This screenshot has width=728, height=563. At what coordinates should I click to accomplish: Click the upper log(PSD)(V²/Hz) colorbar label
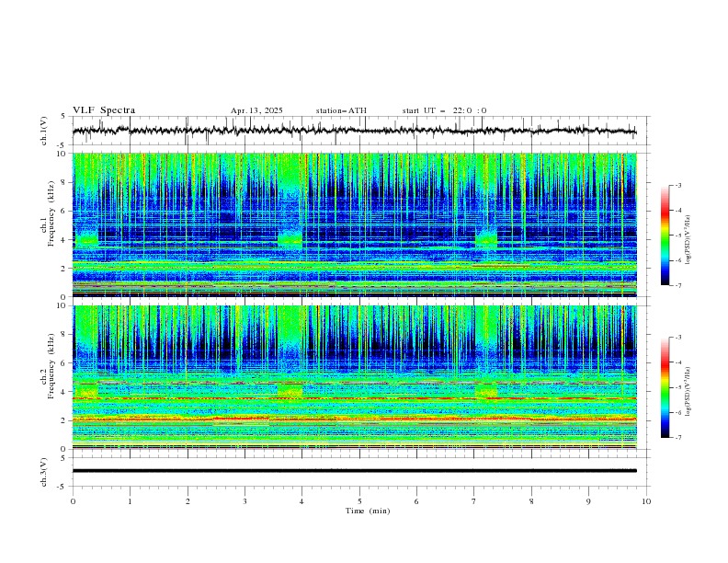(688, 240)
